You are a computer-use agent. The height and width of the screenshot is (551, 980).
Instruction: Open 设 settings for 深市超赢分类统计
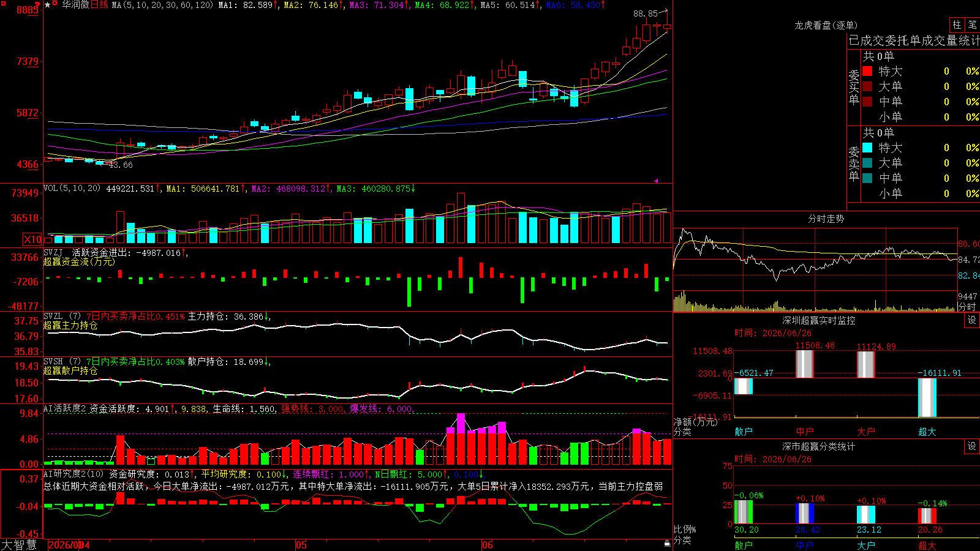pos(972,446)
